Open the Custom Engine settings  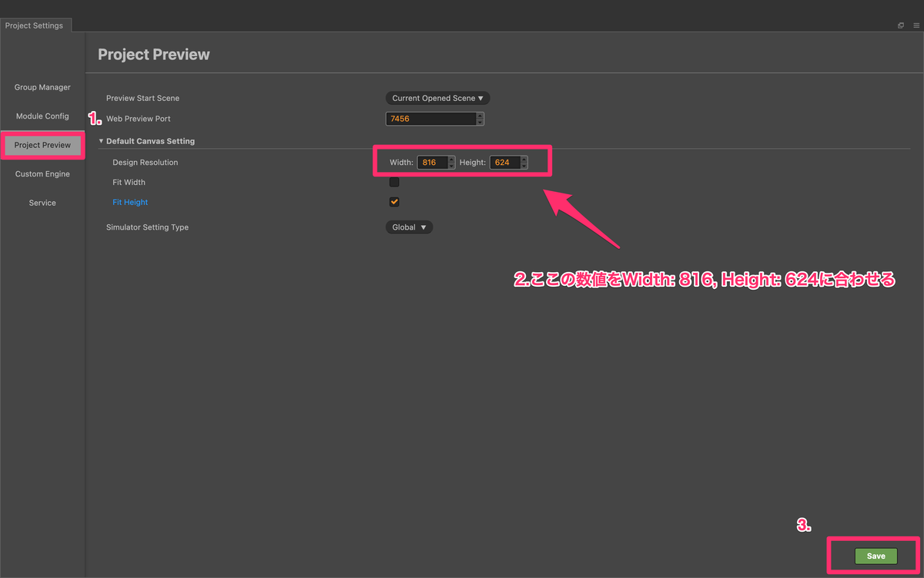pos(42,174)
